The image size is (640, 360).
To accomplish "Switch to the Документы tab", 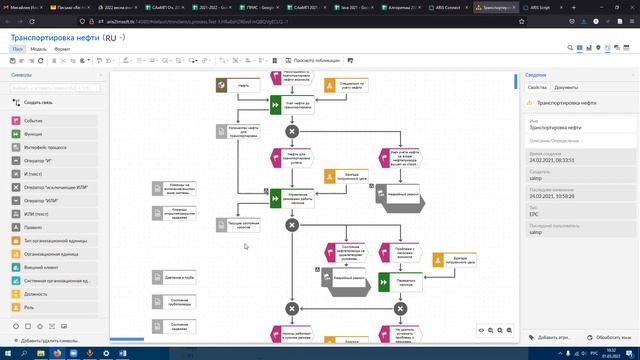I will click(566, 87).
